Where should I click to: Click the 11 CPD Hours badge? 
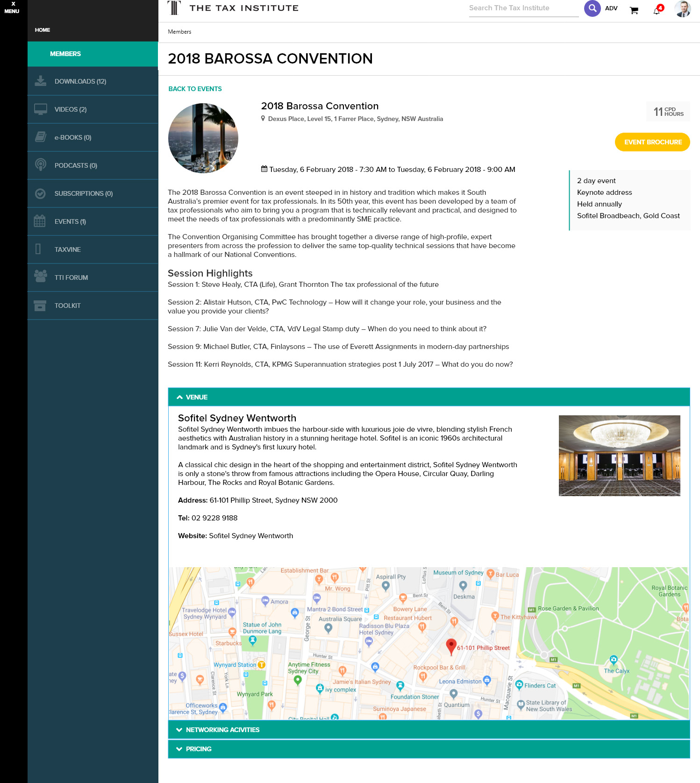[668, 112]
